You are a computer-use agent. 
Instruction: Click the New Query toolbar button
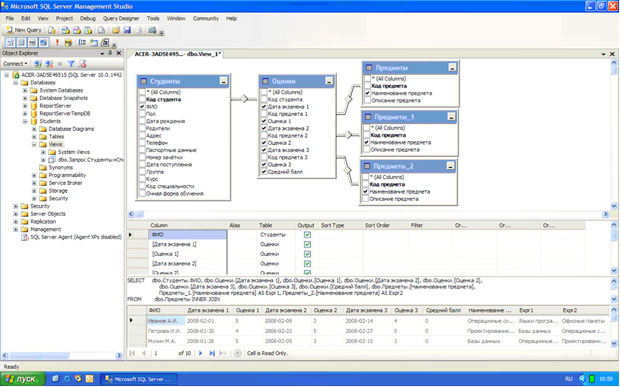23,30
